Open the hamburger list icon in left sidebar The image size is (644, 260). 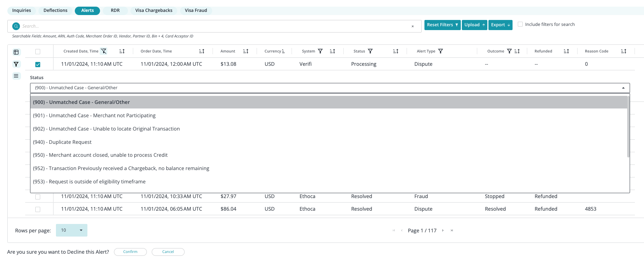[x=16, y=76]
